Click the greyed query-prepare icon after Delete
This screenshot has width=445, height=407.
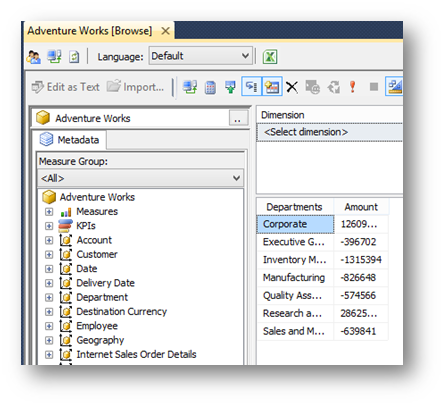[313, 87]
